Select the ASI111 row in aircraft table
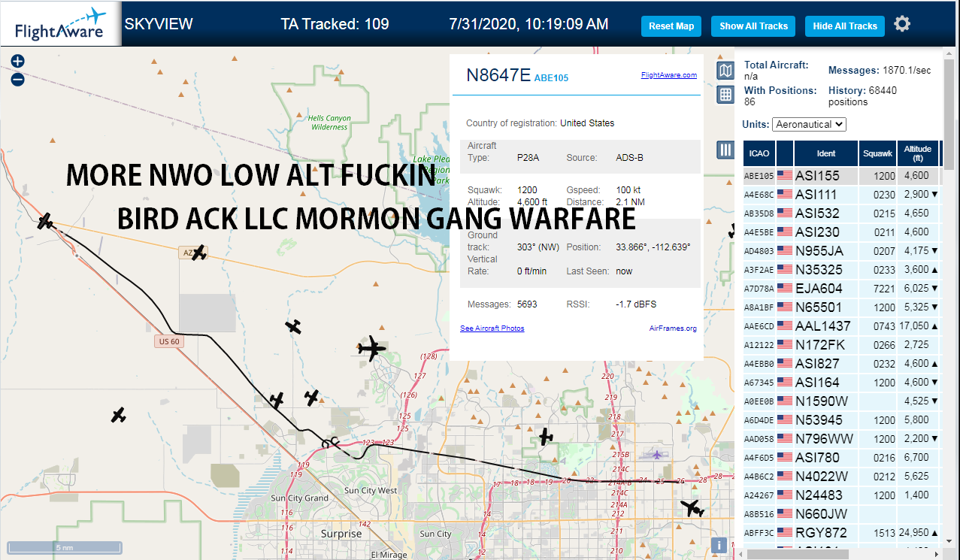Screen dimensions: 960x560 (x=841, y=195)
